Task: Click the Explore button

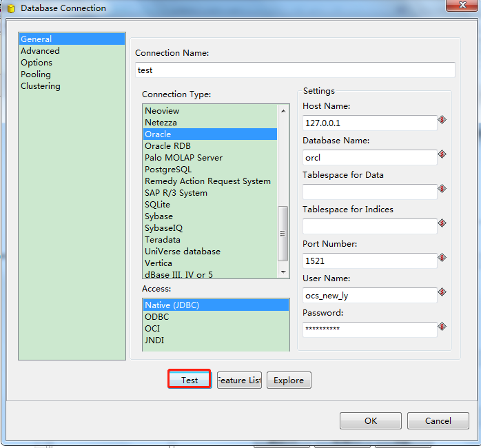Action: pos(289,380)
